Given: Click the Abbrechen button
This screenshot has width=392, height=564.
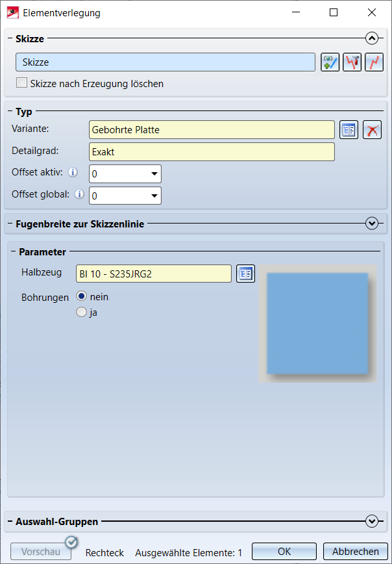Looking at the screenshot, I should (356, 552).
